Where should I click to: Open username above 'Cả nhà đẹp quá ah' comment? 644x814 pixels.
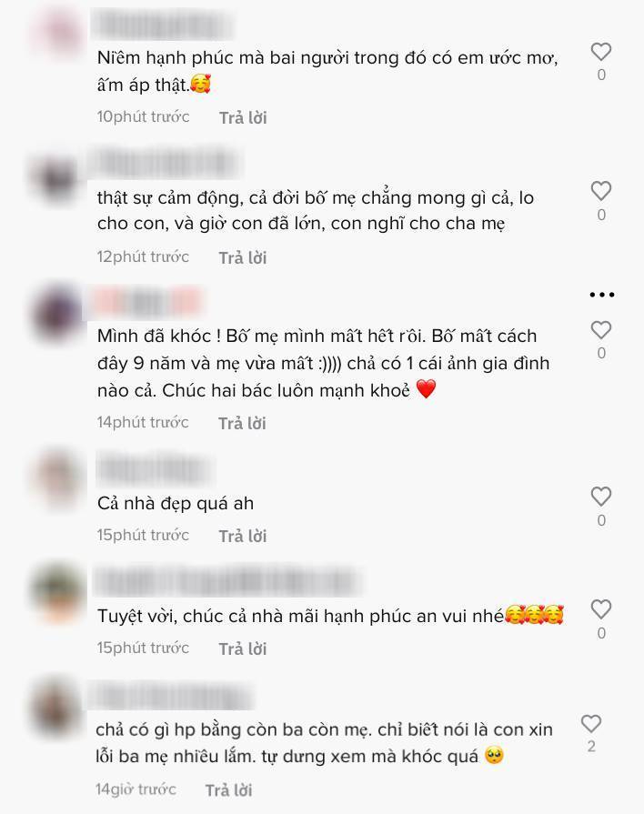155,470
